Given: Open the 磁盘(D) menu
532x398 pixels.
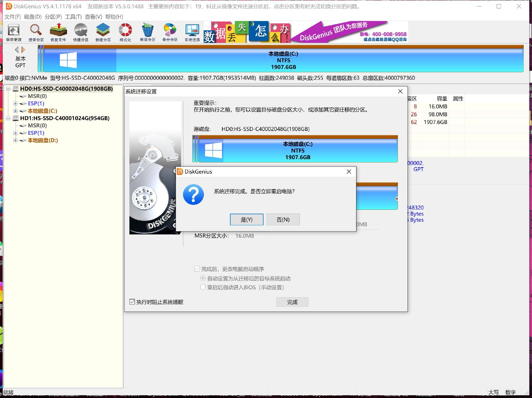Looking at the screenshot, I should pos(33,17).
